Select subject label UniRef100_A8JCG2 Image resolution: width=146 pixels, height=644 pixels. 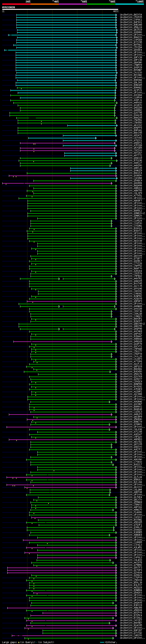131,125
